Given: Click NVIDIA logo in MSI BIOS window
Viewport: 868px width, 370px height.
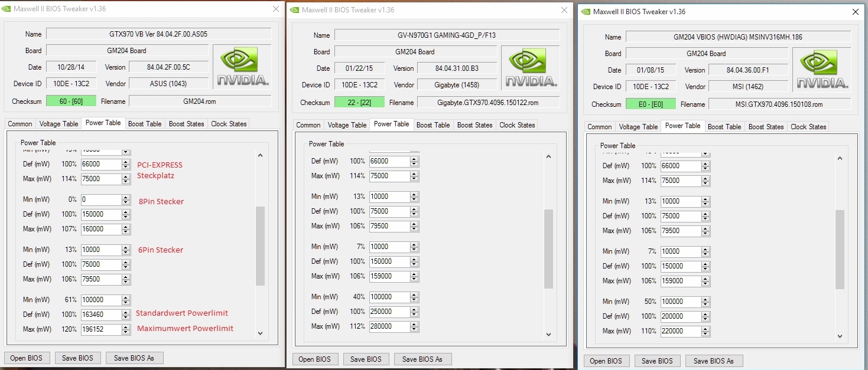Looking at the screenshot, I should click(822, 70).
